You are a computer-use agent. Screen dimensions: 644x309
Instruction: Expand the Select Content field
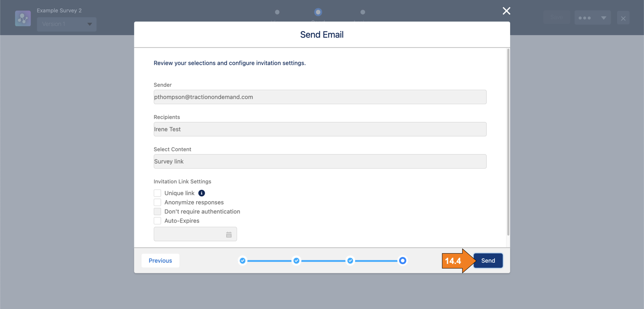click(320, 161)
